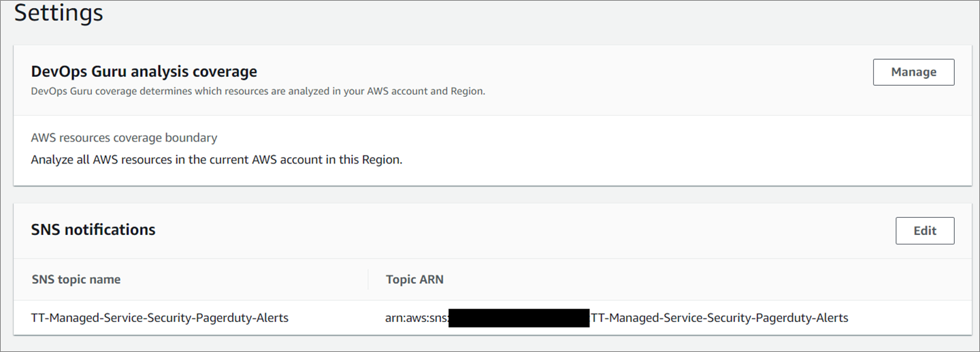980x352 pixels.
Task: Select the Analyze all AWS resources text
Action: tap(216, 161)
